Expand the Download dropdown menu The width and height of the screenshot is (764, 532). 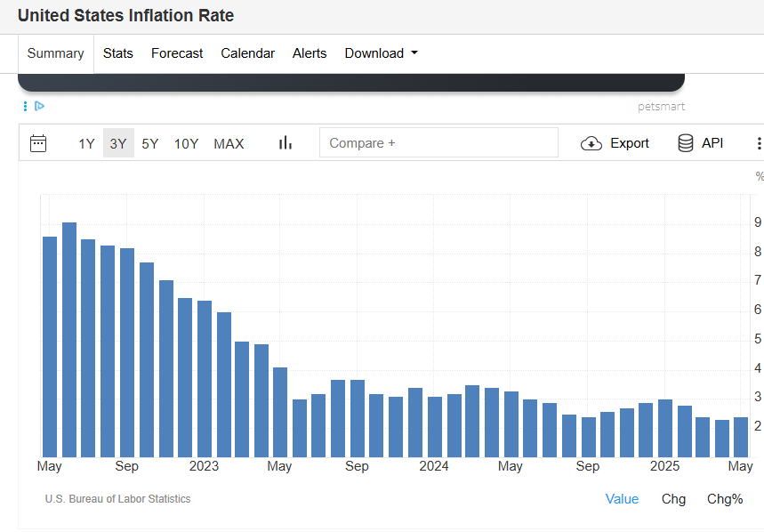pos(381,53)
